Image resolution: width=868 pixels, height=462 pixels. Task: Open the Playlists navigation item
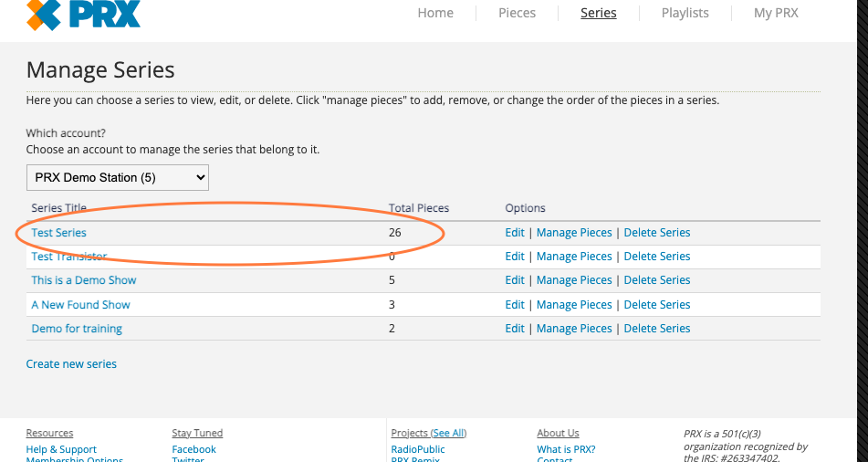tap(685, 13)
